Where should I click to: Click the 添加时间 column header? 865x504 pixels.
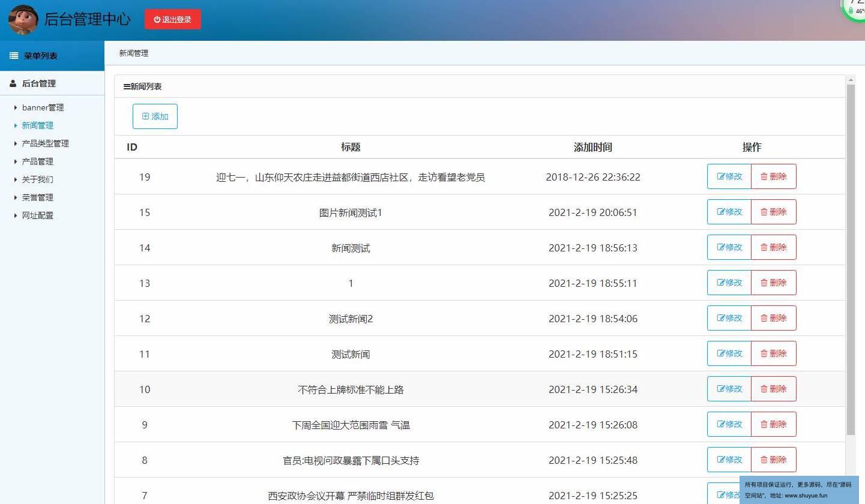[x=593, y=147]
